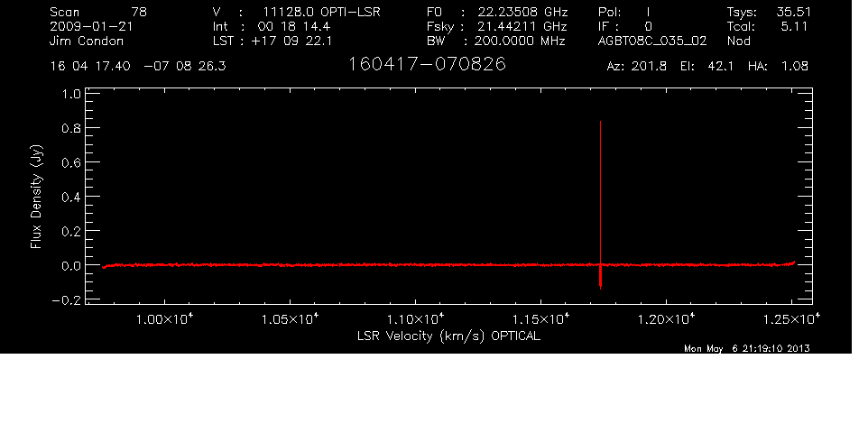Click elevation reading El: 42.1
The image size is (868, 442).
tap(706, 66)
